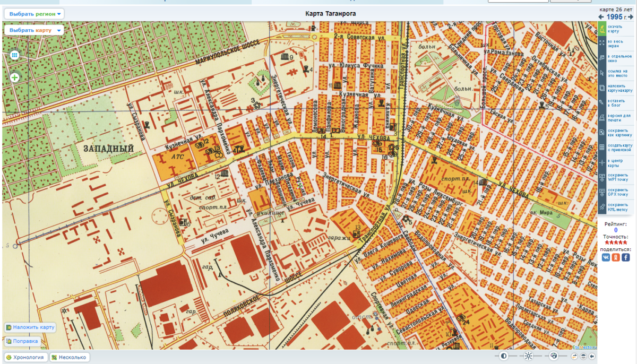Click the 'Поправка' button
The width and height of the screenshot is (637, 364).
click(x=22, y=341)
